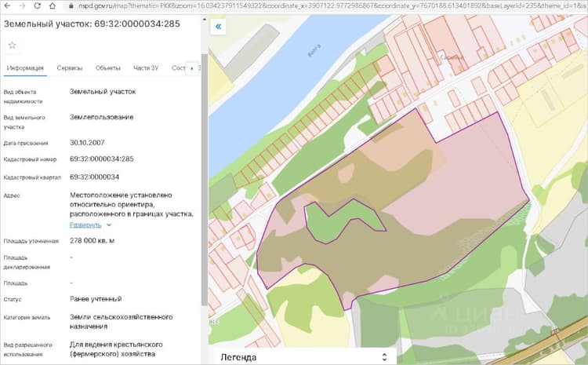Click Земли сельскохозяйственного назначения value
588x365 pixels.
[x=121, y=322]
